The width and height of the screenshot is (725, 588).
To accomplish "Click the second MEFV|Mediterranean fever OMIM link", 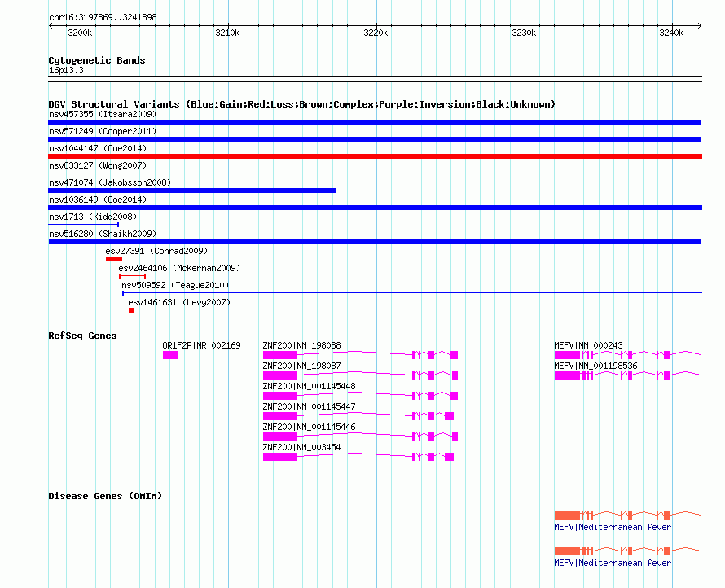I will [613, 563].
